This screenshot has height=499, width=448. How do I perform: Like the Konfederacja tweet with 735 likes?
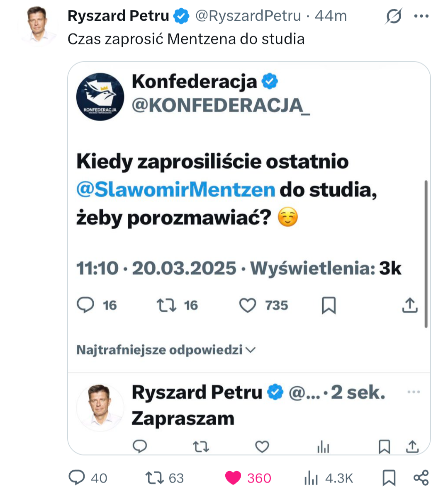click(248, 305)
